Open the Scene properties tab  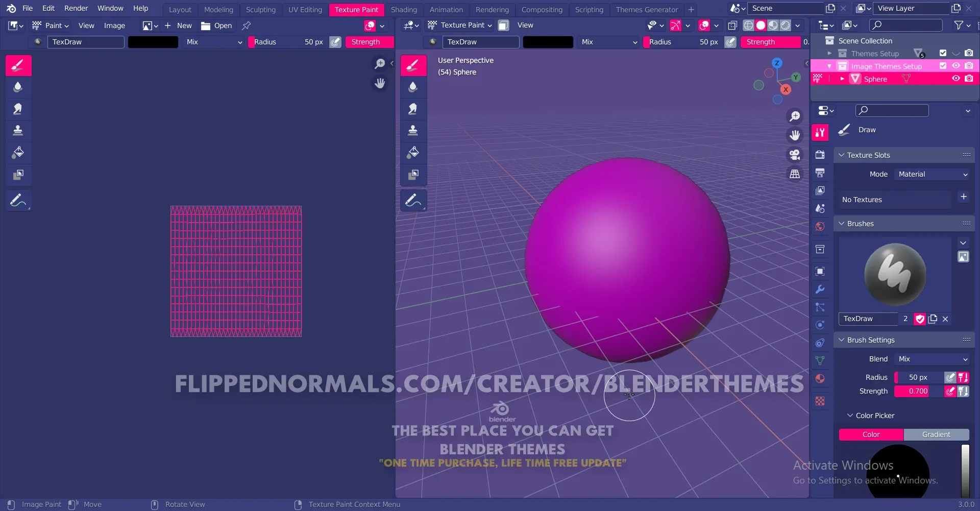pyautogui.click(x=820, y=208)
